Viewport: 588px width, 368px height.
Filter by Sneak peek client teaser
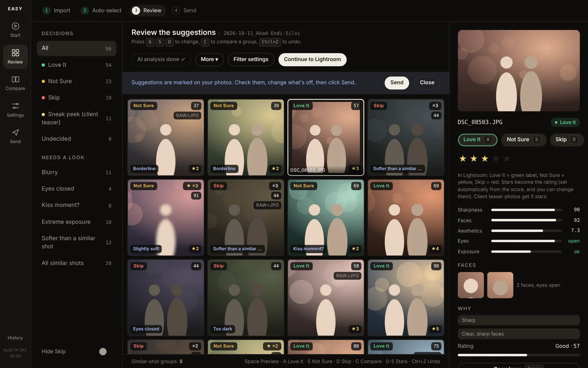(x=76, y=118)
